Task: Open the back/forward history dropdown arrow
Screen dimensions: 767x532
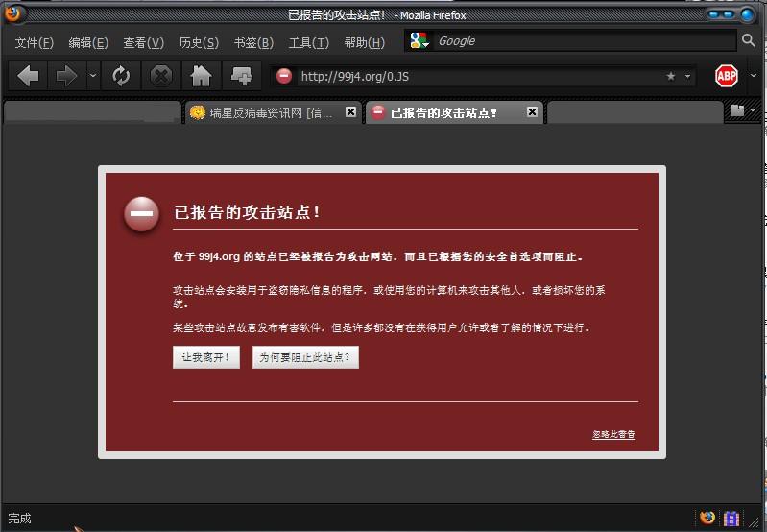Action: (x=93, y=76)
